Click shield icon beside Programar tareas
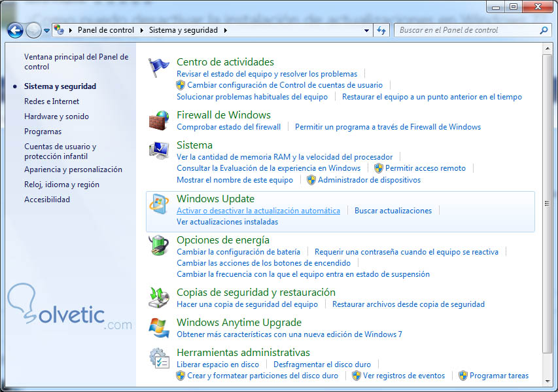 coord(463,376)
